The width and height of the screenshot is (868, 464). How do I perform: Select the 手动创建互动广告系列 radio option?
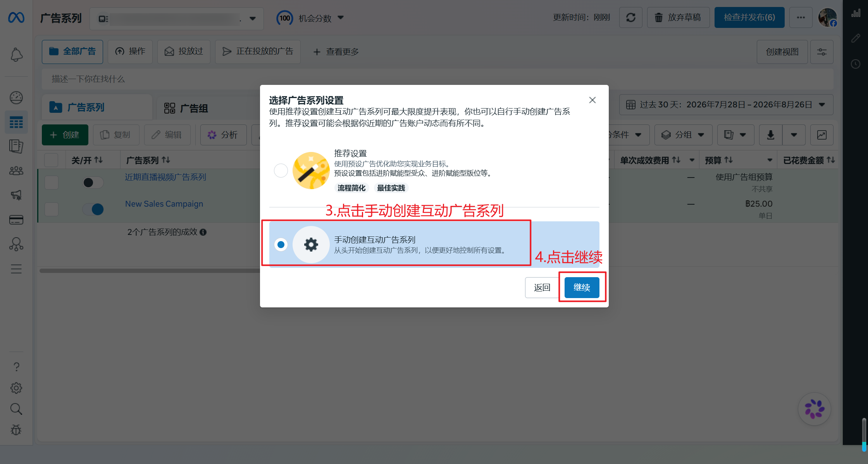pyautogui.click(x=281, y=245)
